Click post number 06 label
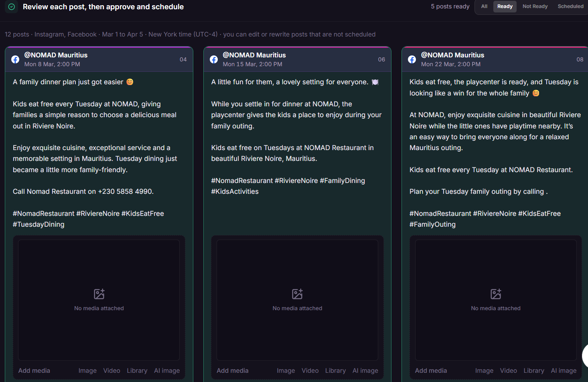Screen dimensions: 588x382 [381, 59]
